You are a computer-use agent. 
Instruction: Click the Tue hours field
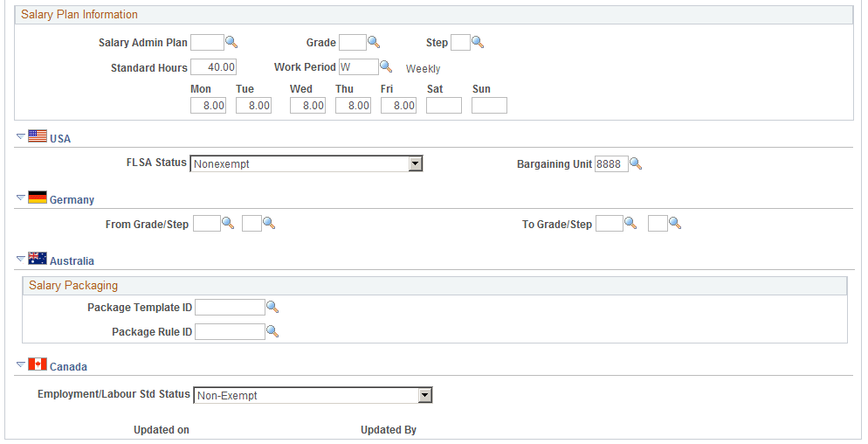coord(253,105)
